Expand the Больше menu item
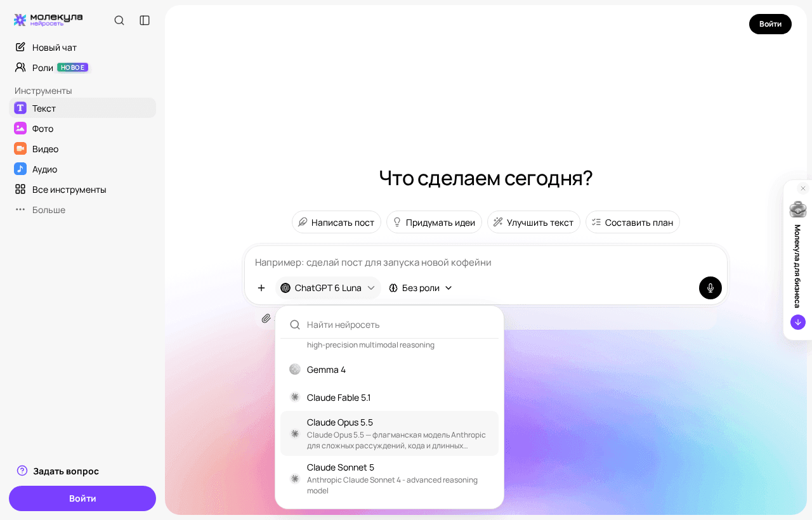This screenshot has width=812, height=520. [x=82, y=209]
